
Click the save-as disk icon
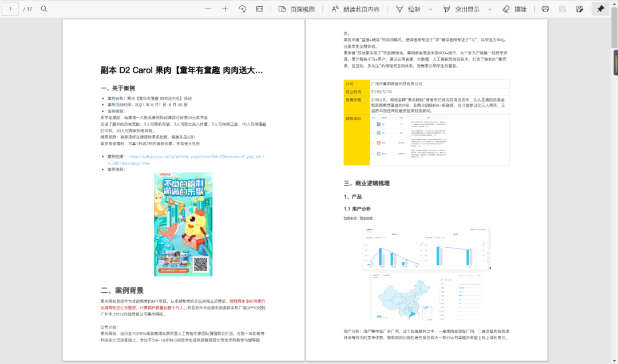[x=579, y=9]
